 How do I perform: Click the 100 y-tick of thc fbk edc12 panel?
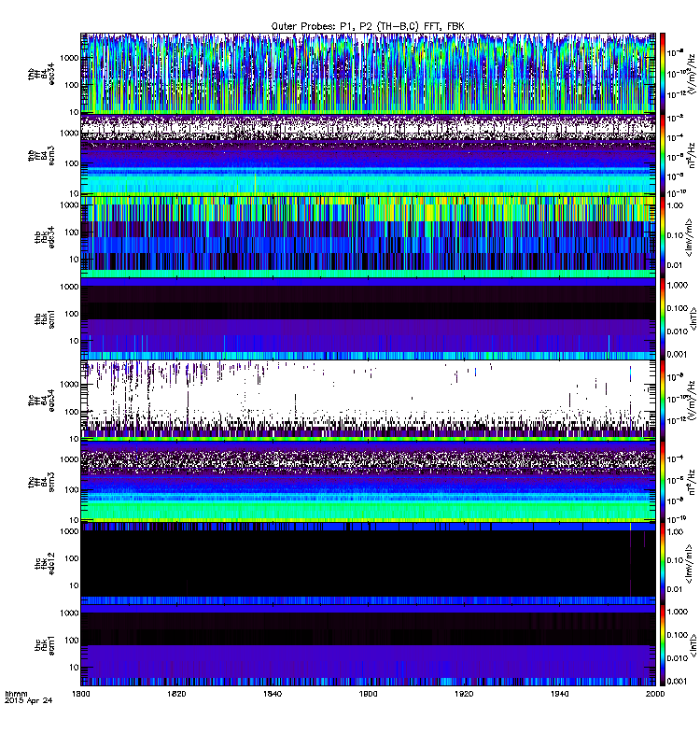pos(72,558)
